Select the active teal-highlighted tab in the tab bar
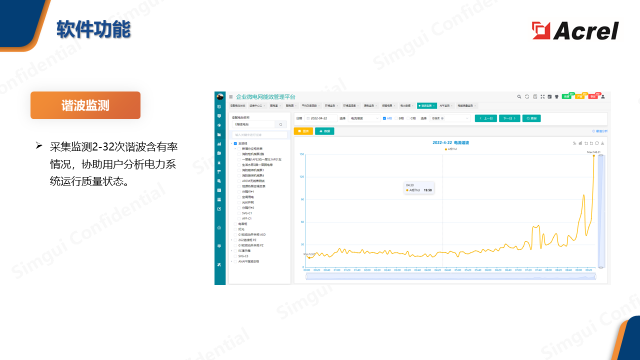The height and width of the screenshot is (360, 640). pyautogui.click(x=427, y=106)
